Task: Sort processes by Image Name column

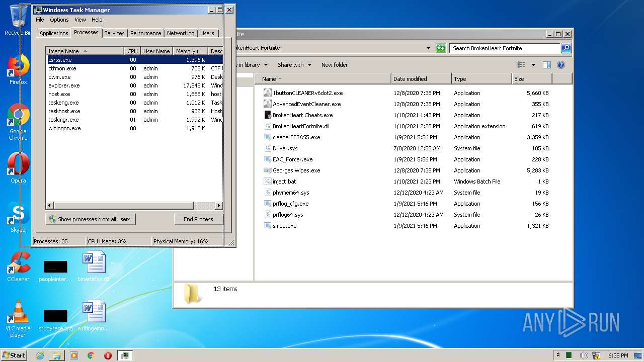Action: click(85, 51)
